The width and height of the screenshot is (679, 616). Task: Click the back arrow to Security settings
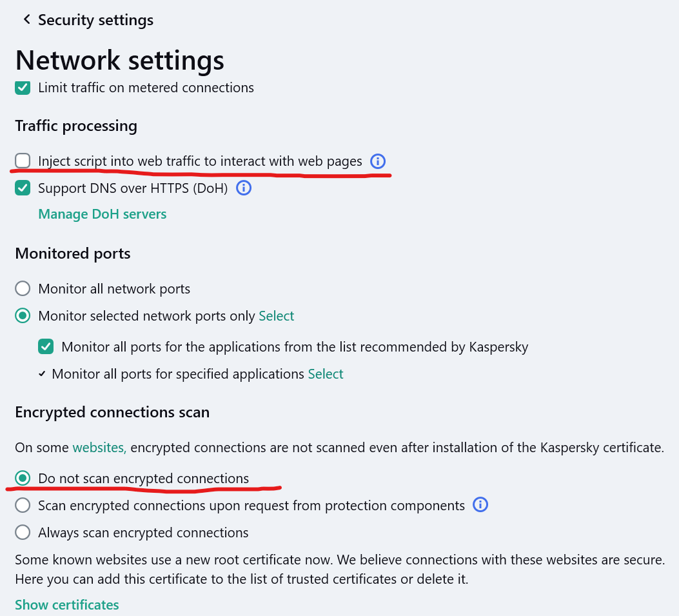[x=26, y=19]
